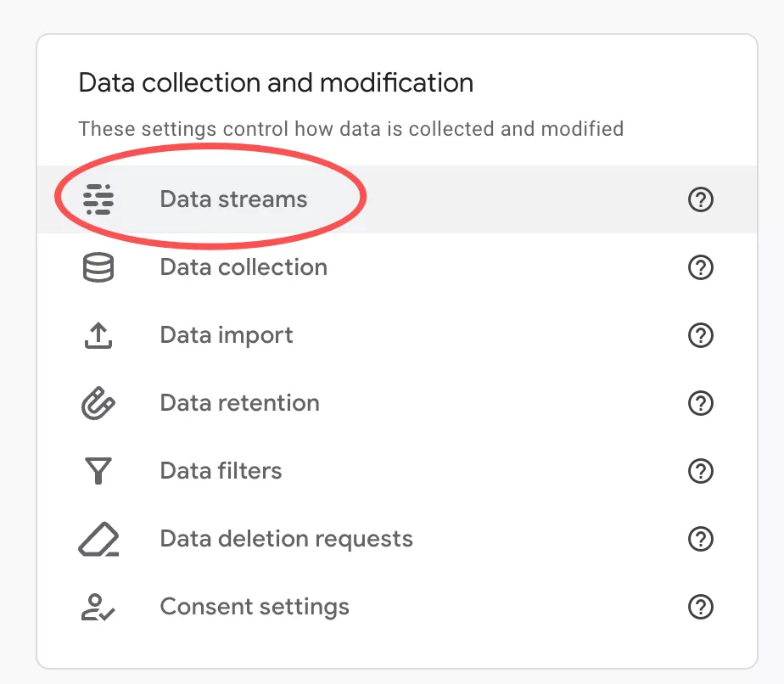Image resolution: width=784 pixels, height=684 pixels.
Task: Open help for Consent settings
Action: click(700, 607)
